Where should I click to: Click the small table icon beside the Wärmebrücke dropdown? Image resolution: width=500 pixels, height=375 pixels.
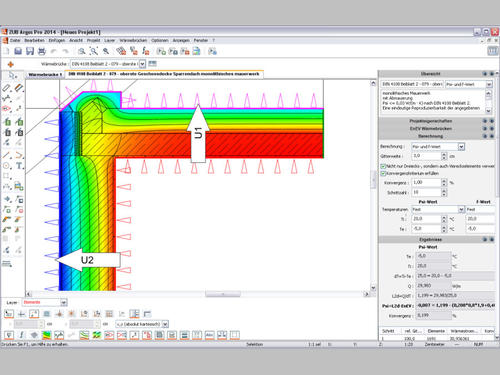(x=152, y=63)
